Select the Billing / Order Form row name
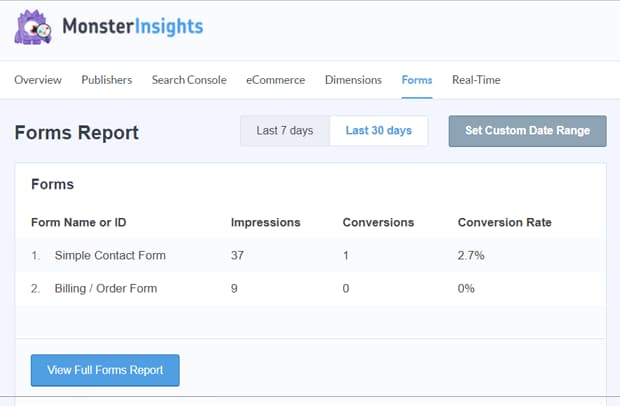This screenshot has width=620, height=406. point(106,289)
